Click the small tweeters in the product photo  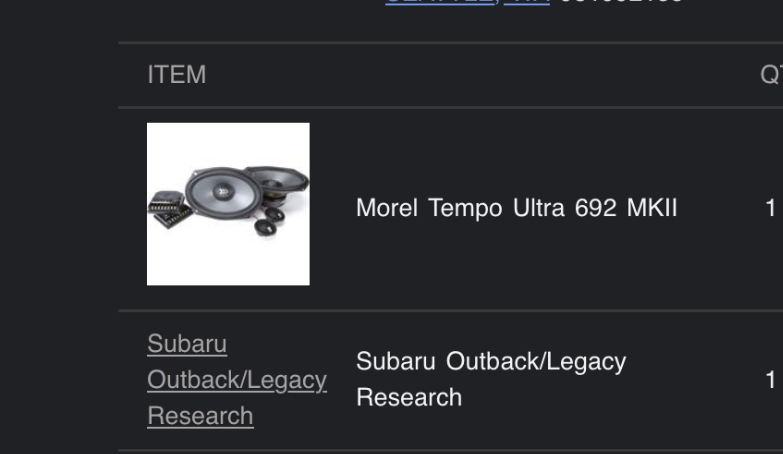(270, 221)
